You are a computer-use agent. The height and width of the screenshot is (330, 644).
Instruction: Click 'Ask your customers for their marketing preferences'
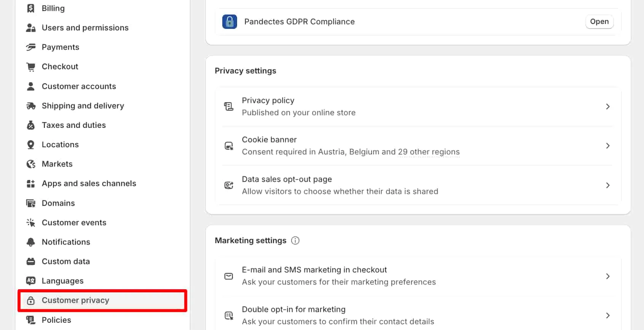[x=339, y=282]
